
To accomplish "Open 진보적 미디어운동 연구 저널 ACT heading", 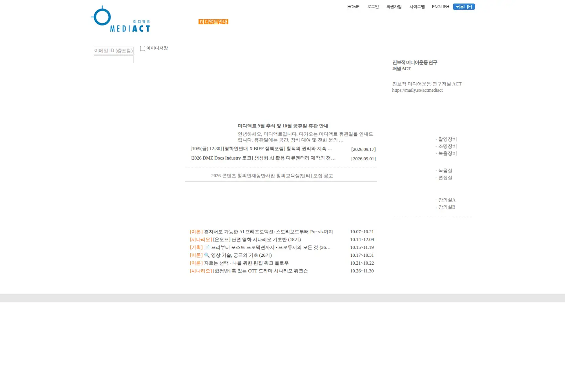I will click(415, 65).
